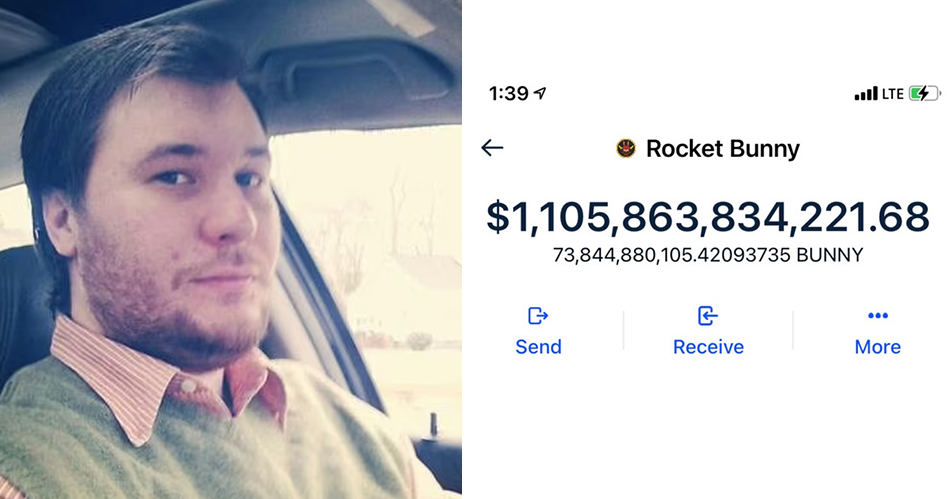Click the Receive arrow icon
This screenshot has height=499, width=947.
click(x=708, y=316)
